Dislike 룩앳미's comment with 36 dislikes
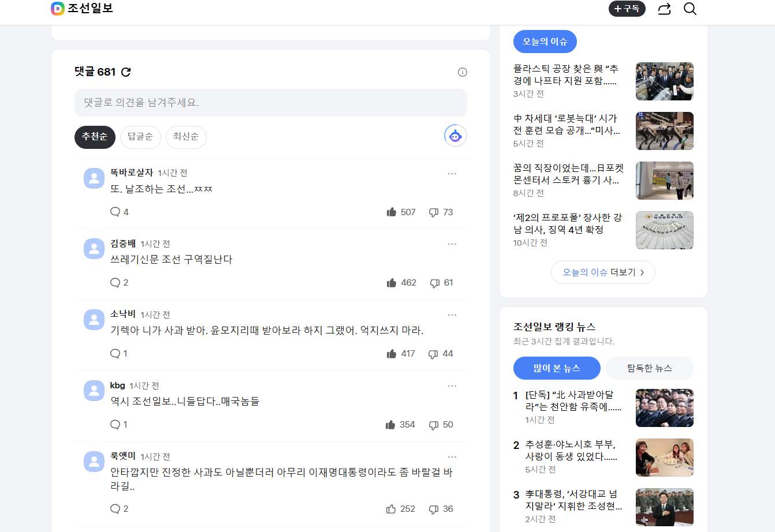 tap(441, 509)
